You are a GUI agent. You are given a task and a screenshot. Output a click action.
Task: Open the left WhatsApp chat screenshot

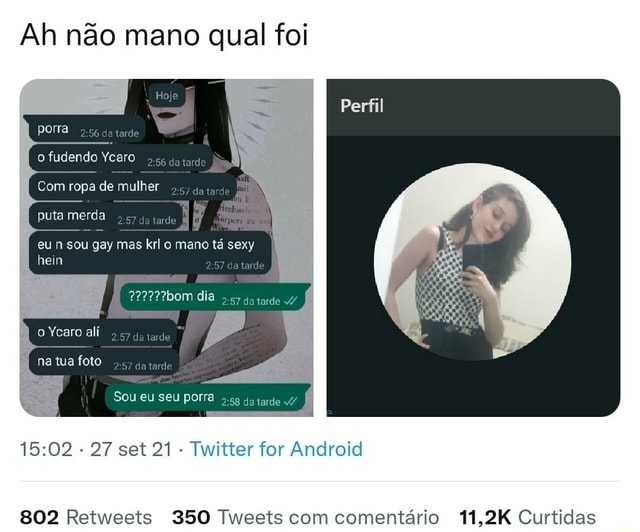(x=167, y=247)
